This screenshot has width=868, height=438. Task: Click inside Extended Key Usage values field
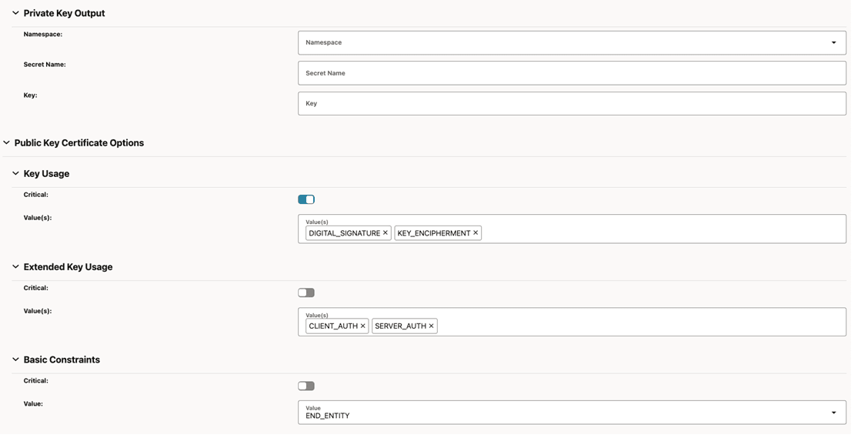click(x=639, y=326)
